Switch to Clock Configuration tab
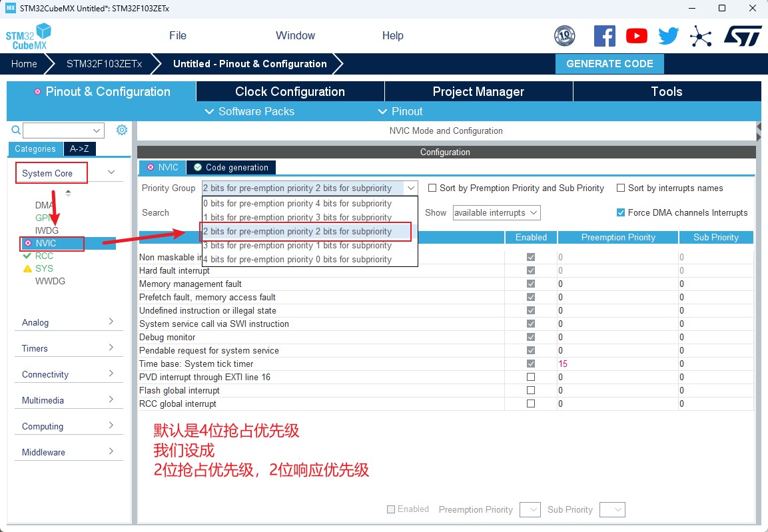768x532 pixels. click(290, 91)
